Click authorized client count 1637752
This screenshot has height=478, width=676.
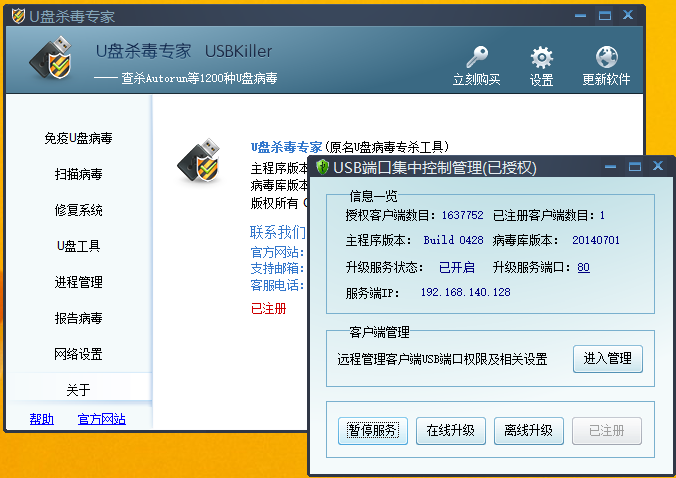[463, 215]
